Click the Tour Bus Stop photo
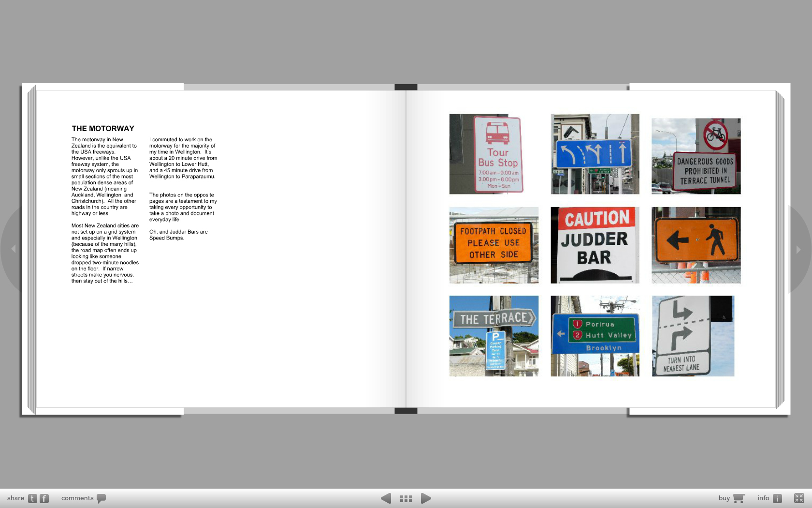Screen dimensions: 812x508 coord(493,154)
